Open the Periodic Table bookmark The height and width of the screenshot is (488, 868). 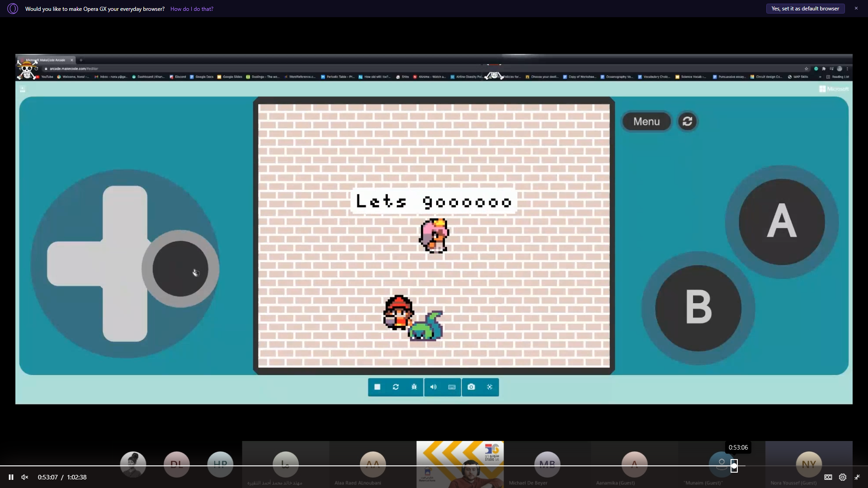coord(338,77)
